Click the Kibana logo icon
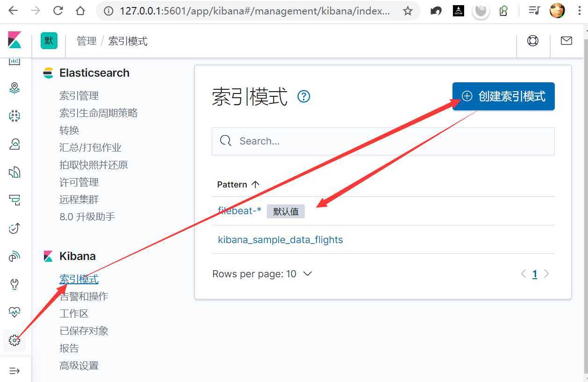588x382 pixels. click(14, 40)
